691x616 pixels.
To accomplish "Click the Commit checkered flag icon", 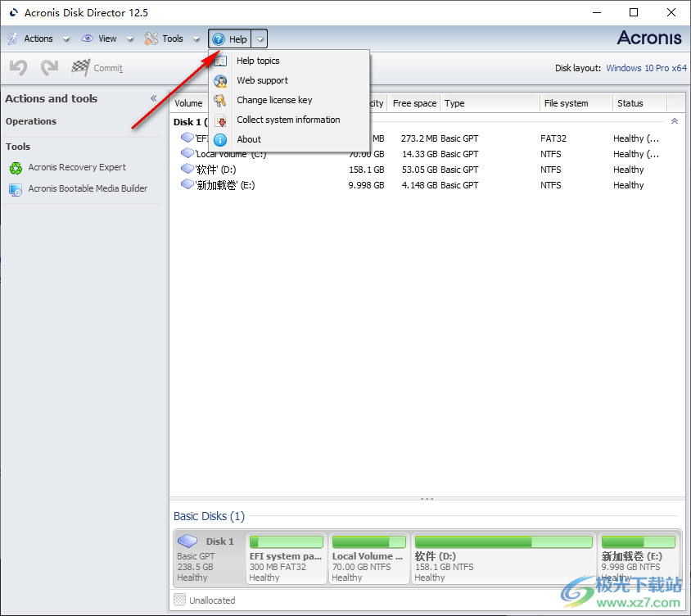I will (81, 67).
